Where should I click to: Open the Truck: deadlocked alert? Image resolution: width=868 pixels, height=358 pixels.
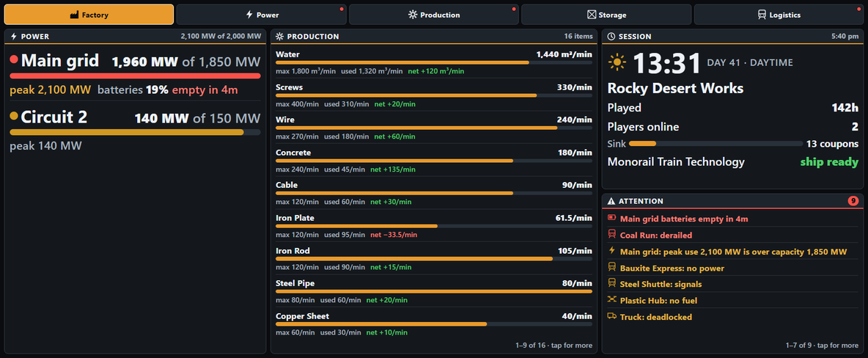pyautogui.click(x=733, y=317)
